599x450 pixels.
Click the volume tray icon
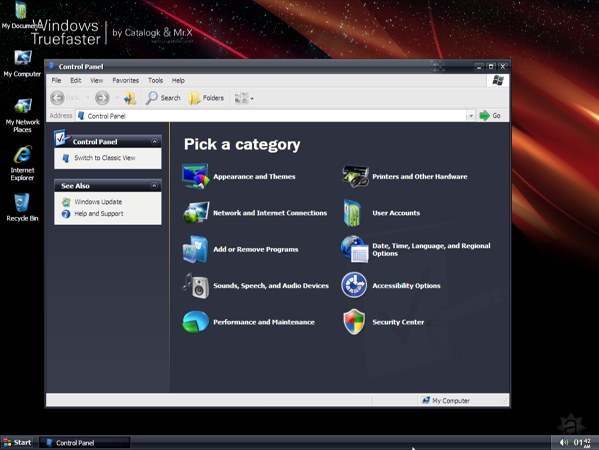[563, 442]
